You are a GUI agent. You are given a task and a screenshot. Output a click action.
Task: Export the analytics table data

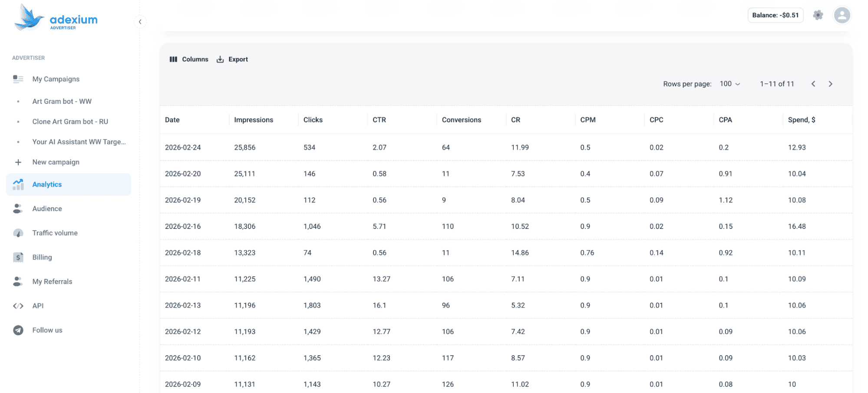tap(232, 59)
